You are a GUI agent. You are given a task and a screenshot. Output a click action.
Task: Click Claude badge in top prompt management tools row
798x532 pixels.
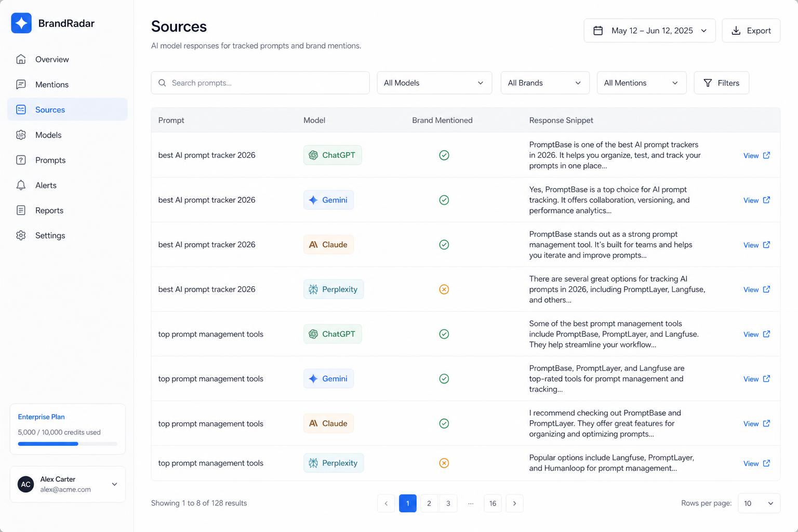coord(328,423)
